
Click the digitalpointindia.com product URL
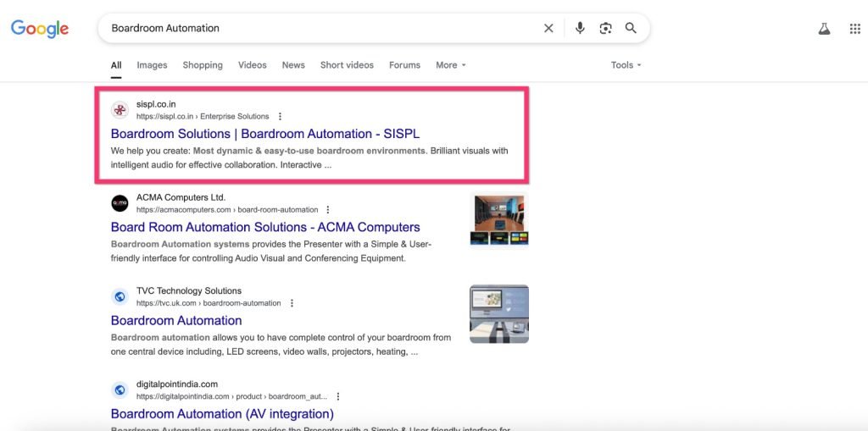click(231, 396)
